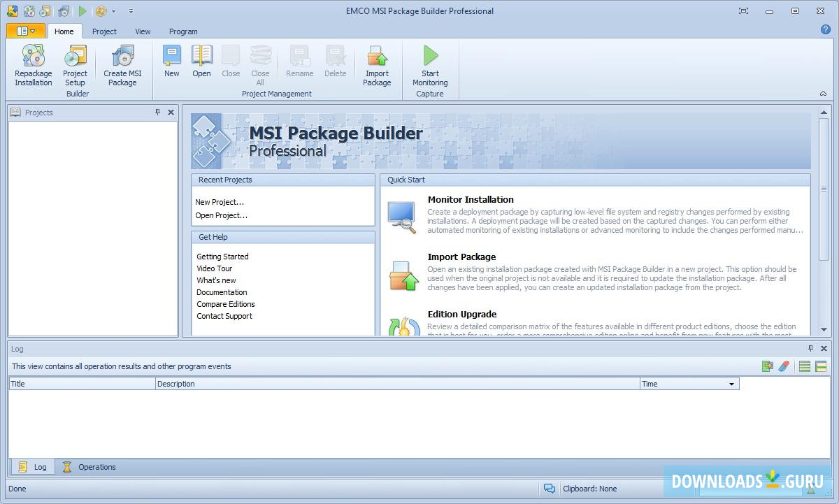839x504 pixels.
Task: Open the customize quick access toolbar dropdown
Action: (131, 11)
